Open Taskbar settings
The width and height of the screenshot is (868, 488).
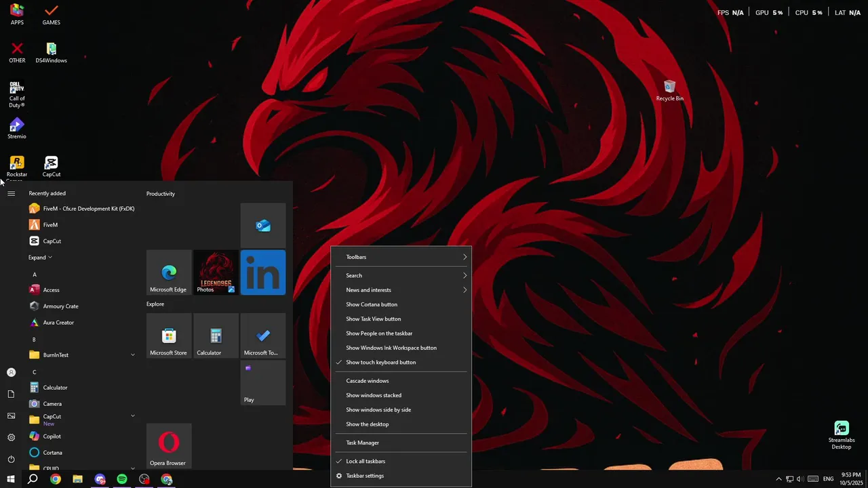[401, 476]
